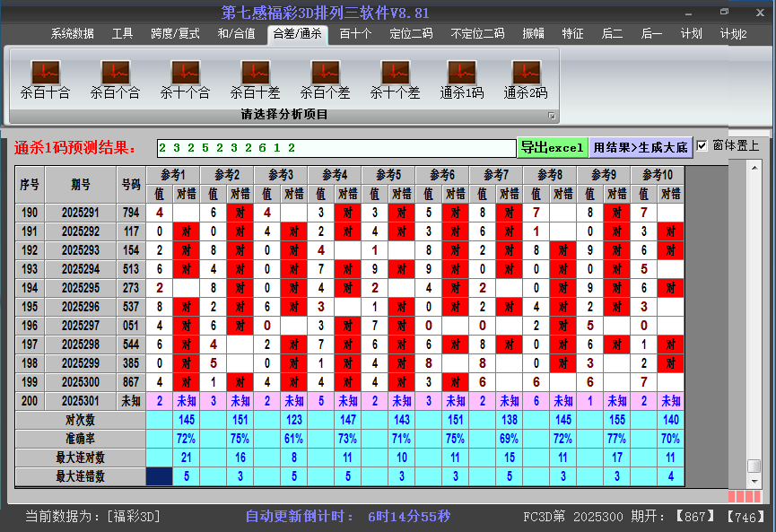Screen dimensions: 776x532
Task: Select the 杀百个合 analysis icon
Action: coord(114,79)
